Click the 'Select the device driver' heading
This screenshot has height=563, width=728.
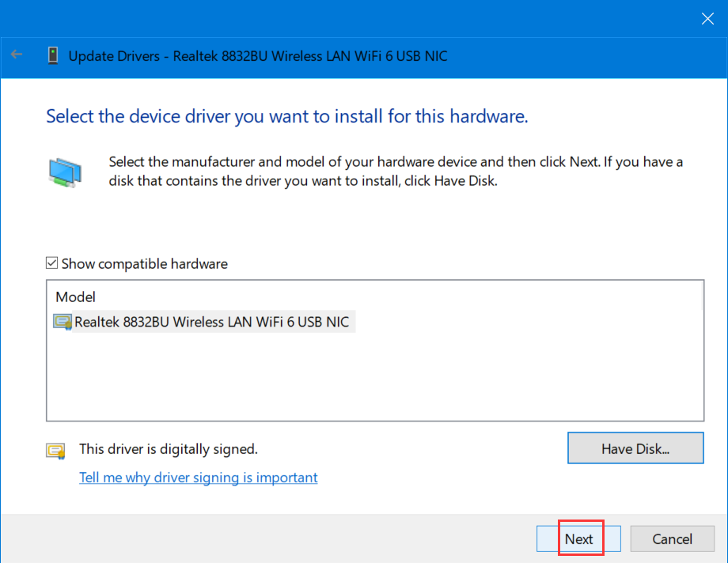287,116
